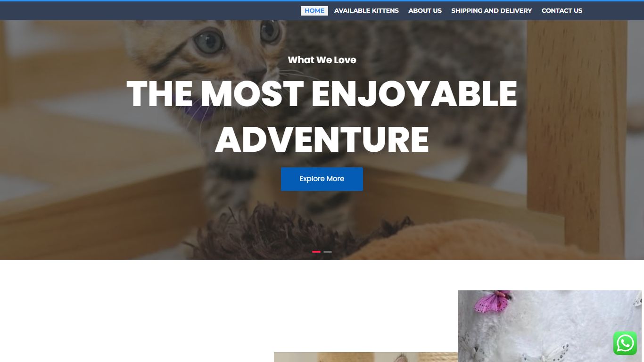Image resolution: width=644 pixels, height=362 pixels.
Task: Open SHIPPING AND DELIVERY in the navigation
Action: [x=491, y=10]
